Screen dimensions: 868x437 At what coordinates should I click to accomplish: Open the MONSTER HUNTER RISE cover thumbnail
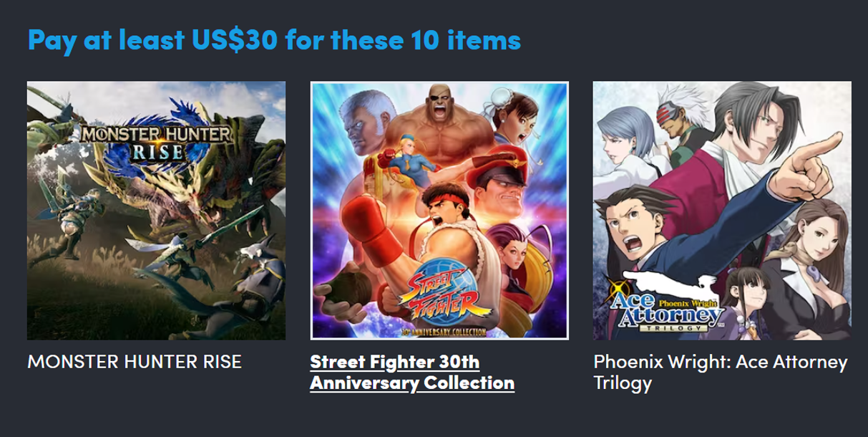point(156,211)
